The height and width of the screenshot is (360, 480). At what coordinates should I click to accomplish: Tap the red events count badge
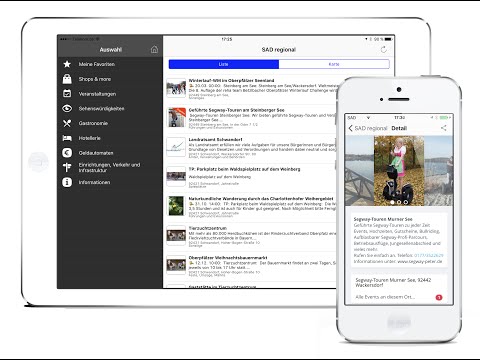point(439,297)
